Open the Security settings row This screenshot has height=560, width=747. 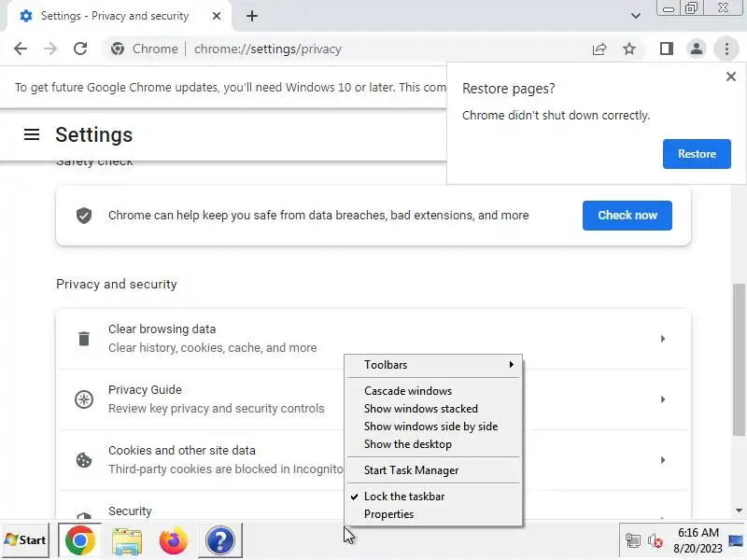pos(373,505)
